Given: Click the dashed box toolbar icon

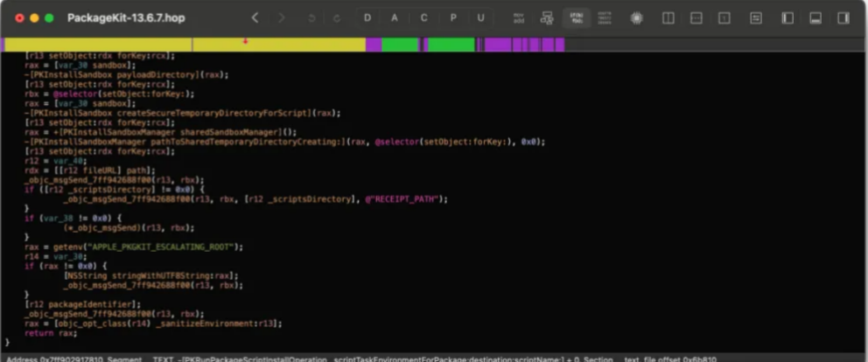Looking at the screenshot, I should 696,18.
